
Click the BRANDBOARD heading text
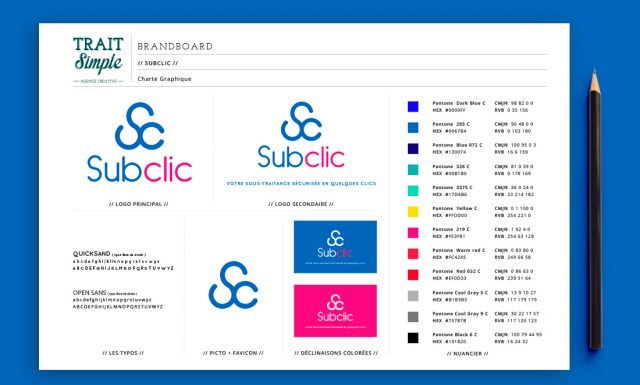pyautogui.click(x=175, y=47)
